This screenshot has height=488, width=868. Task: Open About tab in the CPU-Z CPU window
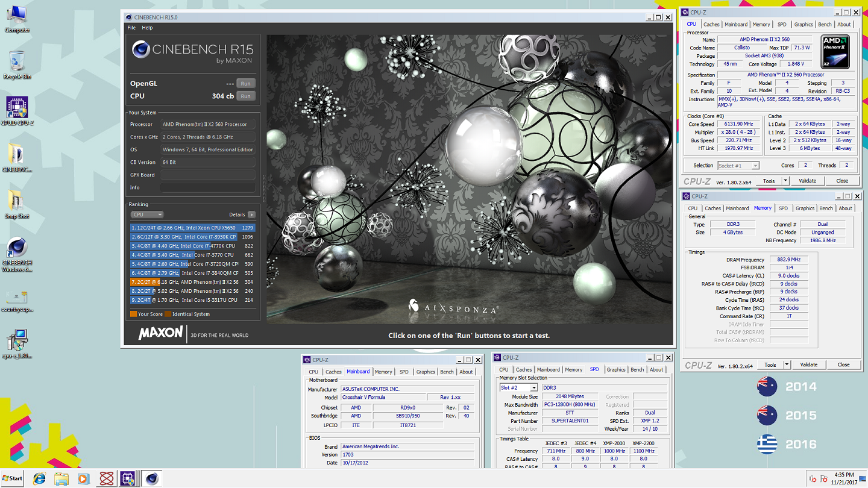pyautogui.click(x=844, y=25)
